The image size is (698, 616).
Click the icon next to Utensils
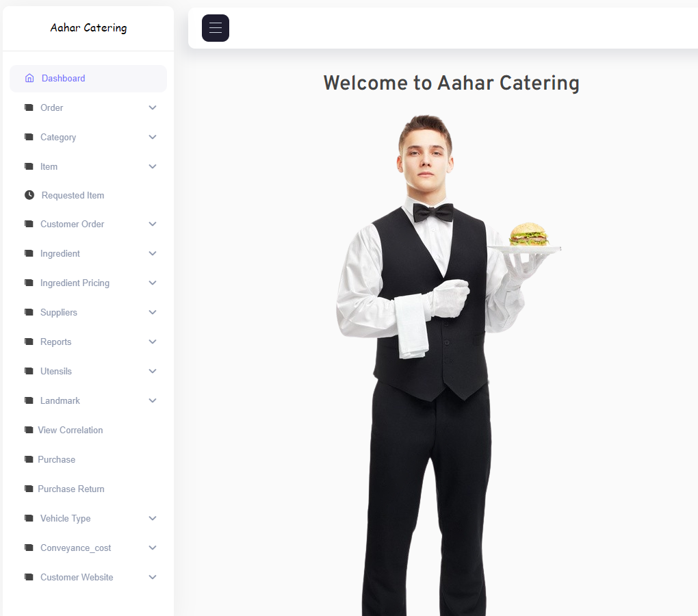point(29,371)
